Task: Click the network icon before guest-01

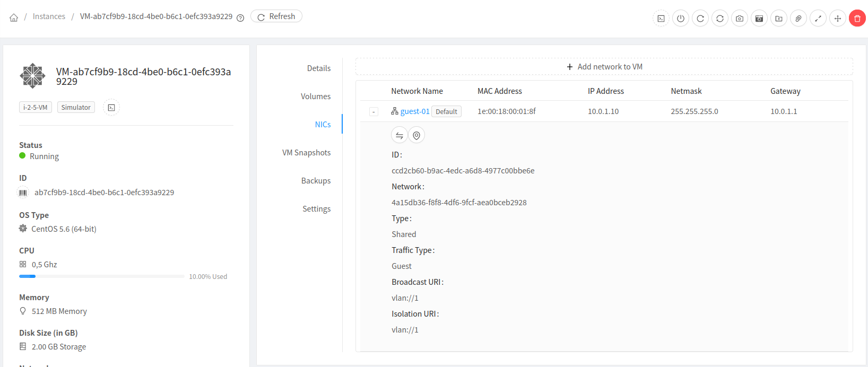Action: click(395, 111)
